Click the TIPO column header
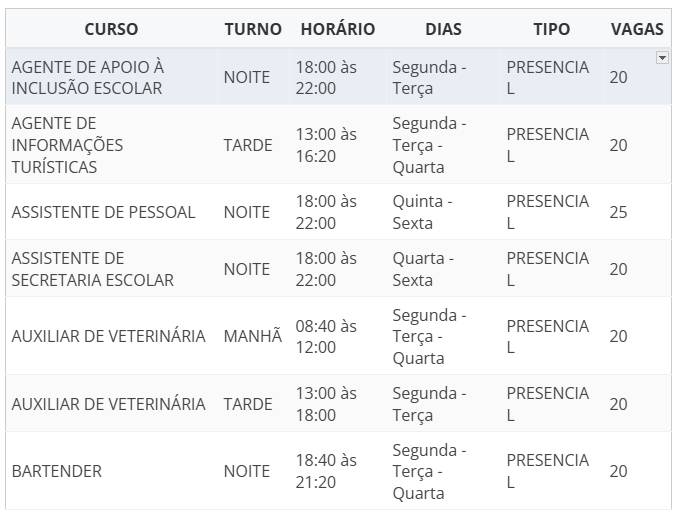681x517 pixels. (x=552, y=29)
